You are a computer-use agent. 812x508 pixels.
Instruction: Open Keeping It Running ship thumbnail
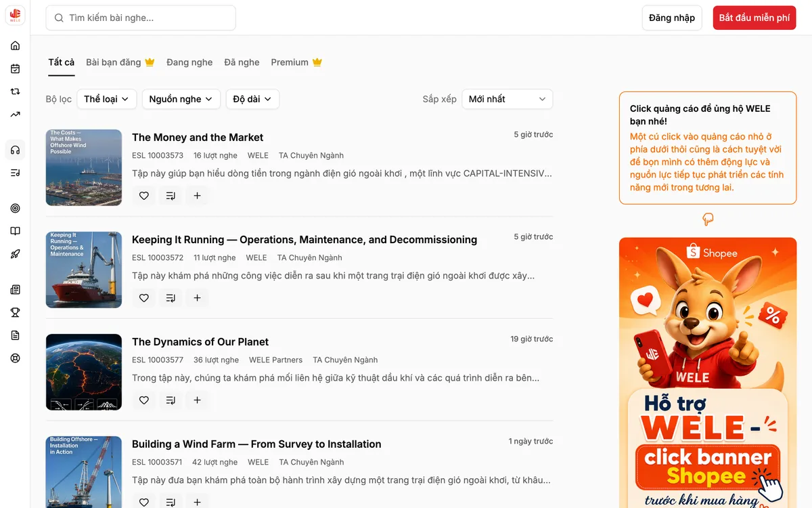tap(84, 270)
